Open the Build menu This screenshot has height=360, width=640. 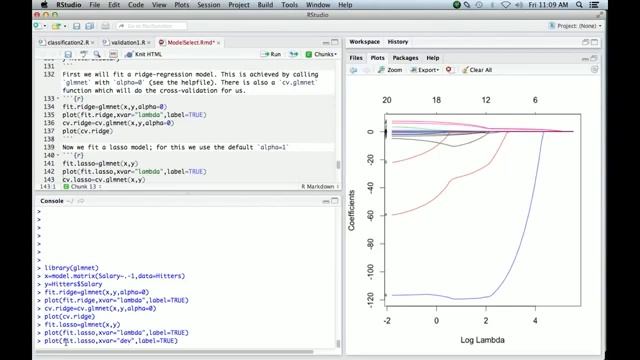point(265,5)
